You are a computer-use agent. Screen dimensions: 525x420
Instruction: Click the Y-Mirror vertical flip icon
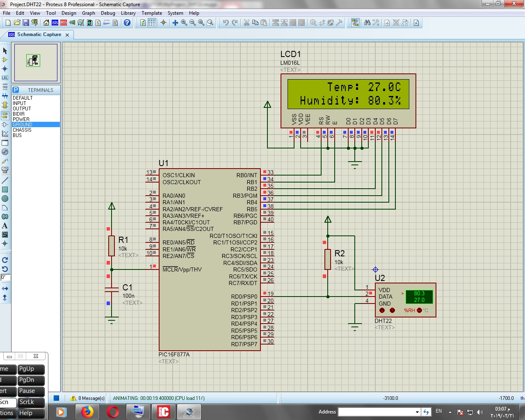pyautogui.click(x=5, y=298)
